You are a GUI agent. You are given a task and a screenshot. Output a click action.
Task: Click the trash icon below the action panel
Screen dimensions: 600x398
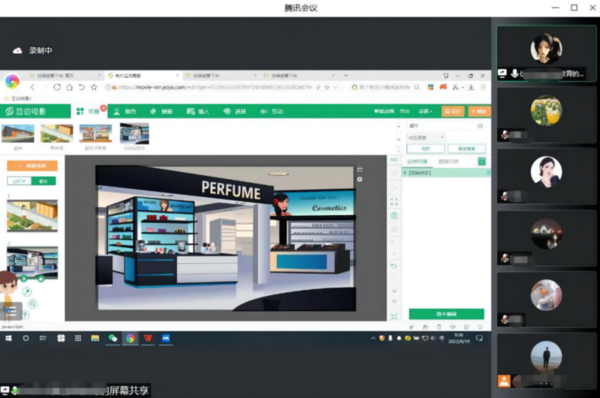pos(439,327)
